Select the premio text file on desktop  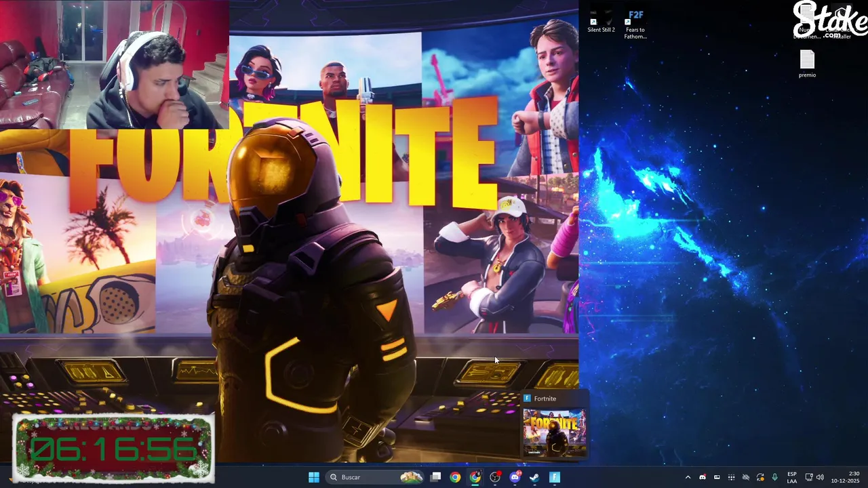807,64
